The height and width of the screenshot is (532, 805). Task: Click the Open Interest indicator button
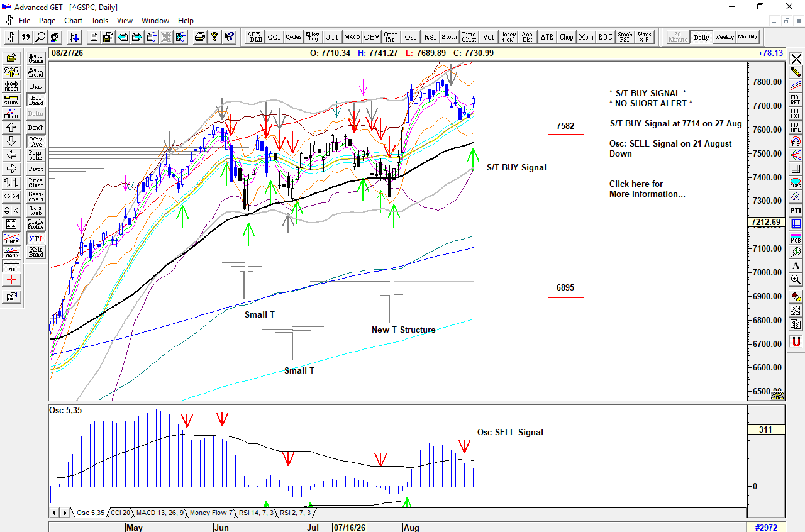click(x=391, y=37)
